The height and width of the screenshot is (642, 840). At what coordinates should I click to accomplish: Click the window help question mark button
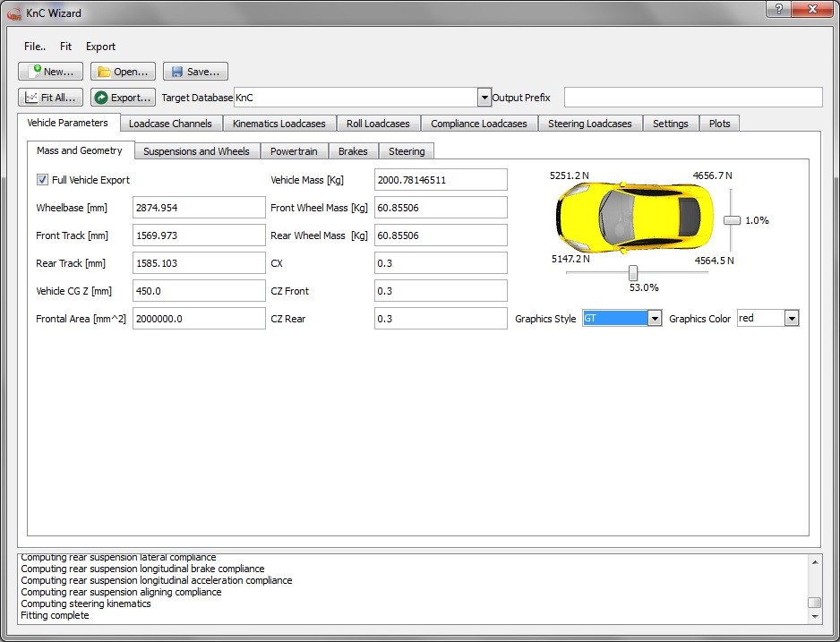pos(778,8)
